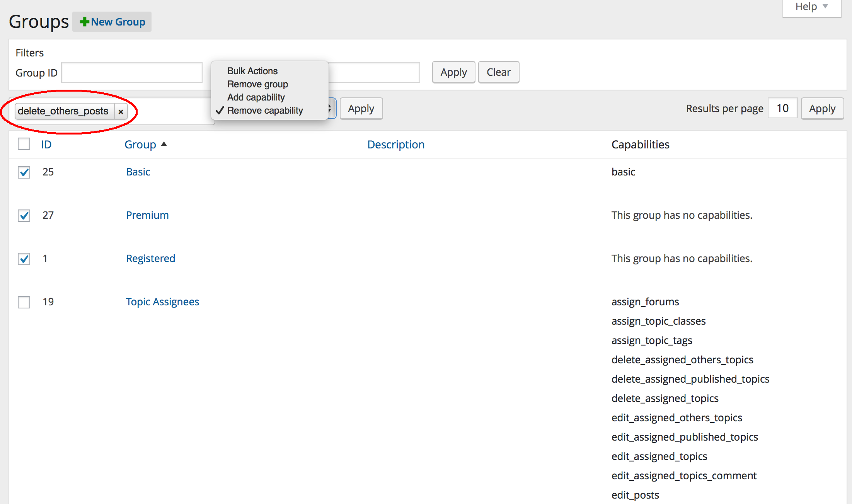Image resolution: width=852 pixels, height=504 pixels.
Task: Click delete_assigned_topics capability text
Action: (x=665, y=398)
